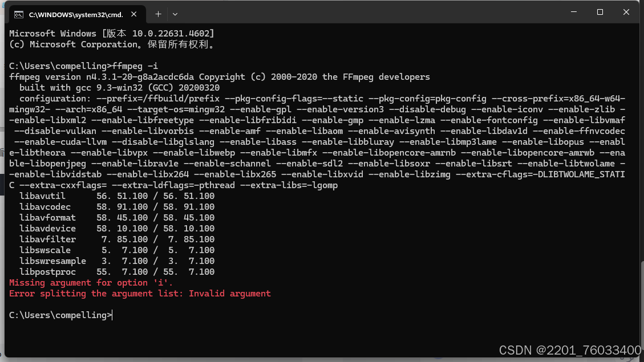The image size is (644, 362).
Task: Click the CSDN @2201_76033400 watermark
Action: click(569, 349)
